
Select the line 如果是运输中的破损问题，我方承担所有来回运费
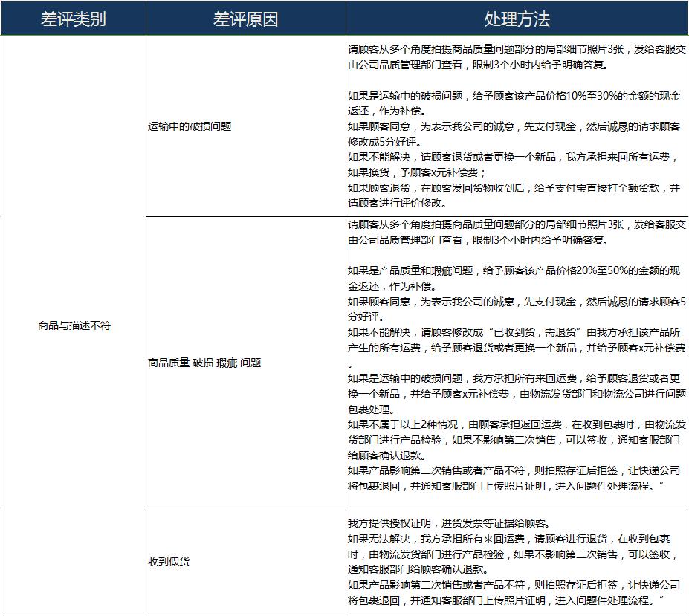point(513,378)
